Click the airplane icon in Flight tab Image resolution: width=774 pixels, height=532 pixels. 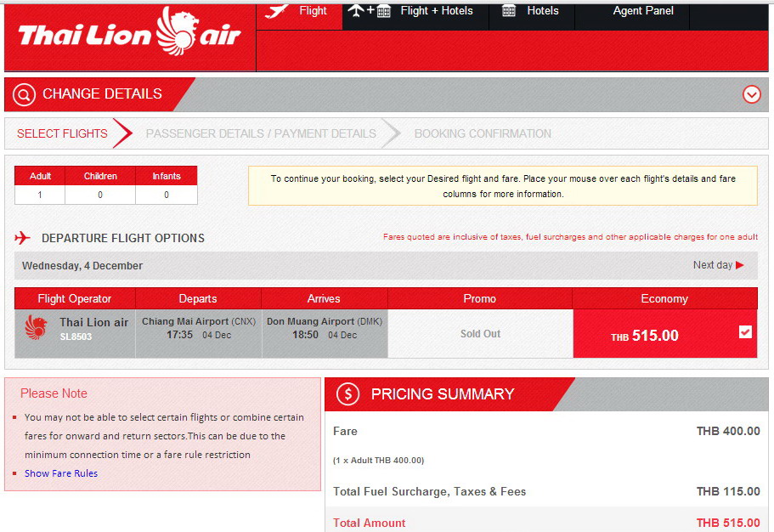277,10
